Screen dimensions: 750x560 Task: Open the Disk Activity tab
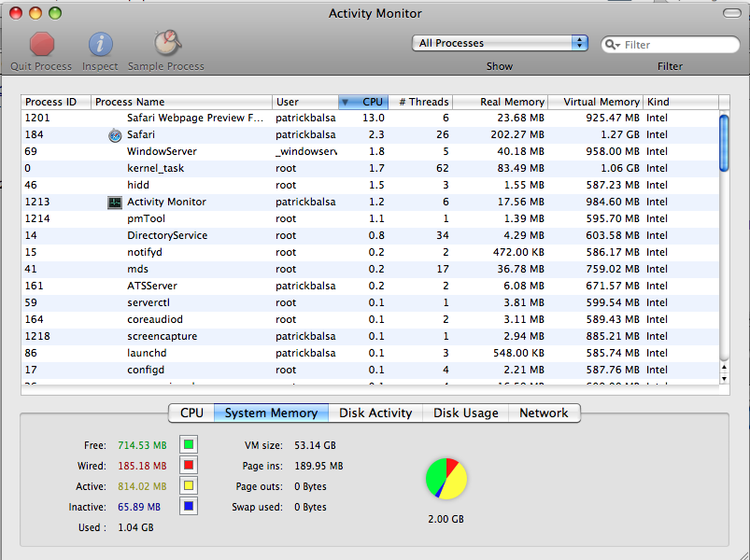point(375,413)
